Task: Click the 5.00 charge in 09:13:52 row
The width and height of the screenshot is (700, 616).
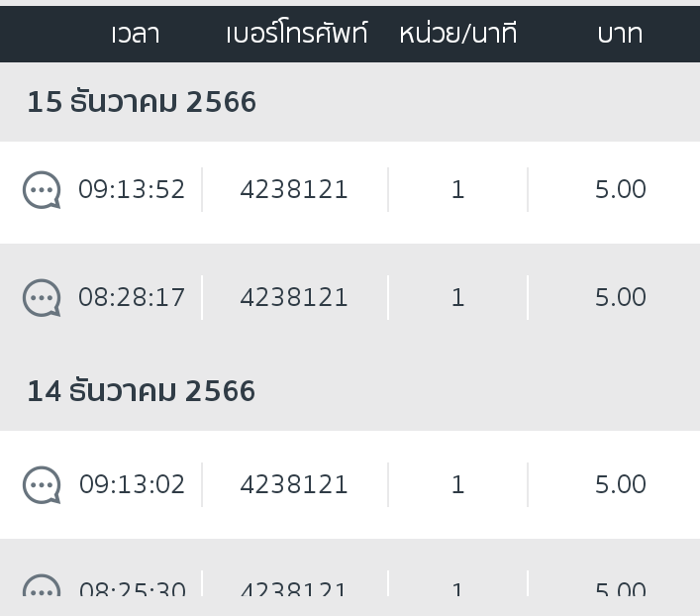Action: pos(621,189)
